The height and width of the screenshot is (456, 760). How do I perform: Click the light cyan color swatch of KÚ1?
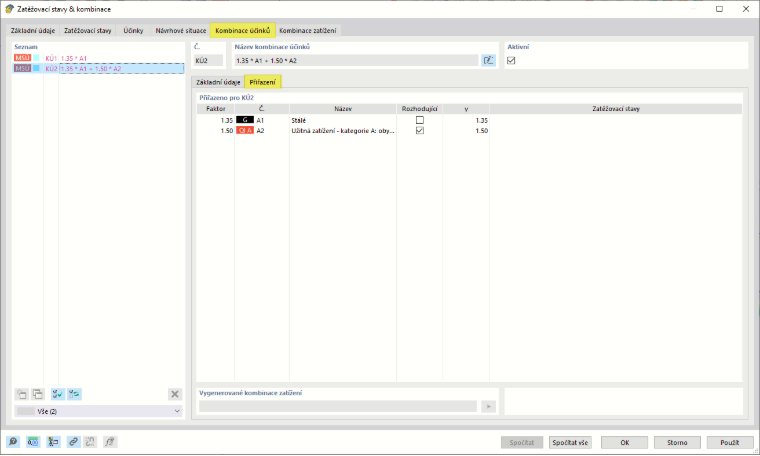pyautogui.click(x=36, y=58)
